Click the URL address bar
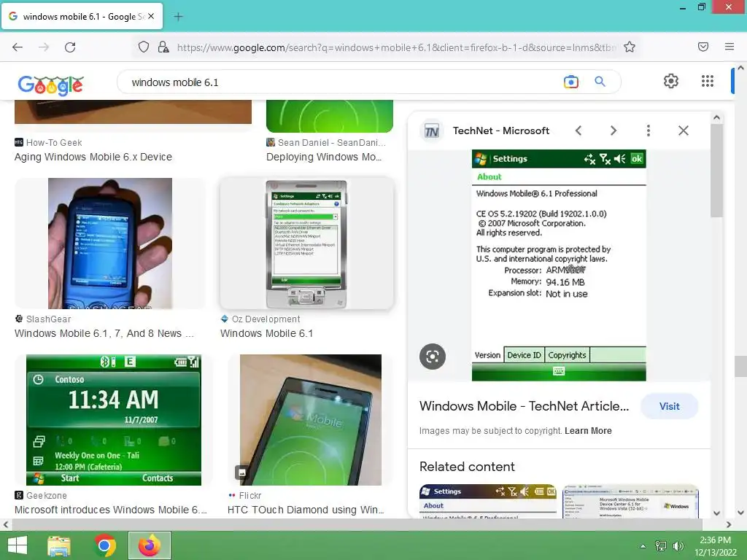Image resolution: width=747 pixels, height=560 pixels. pos(395,47)
